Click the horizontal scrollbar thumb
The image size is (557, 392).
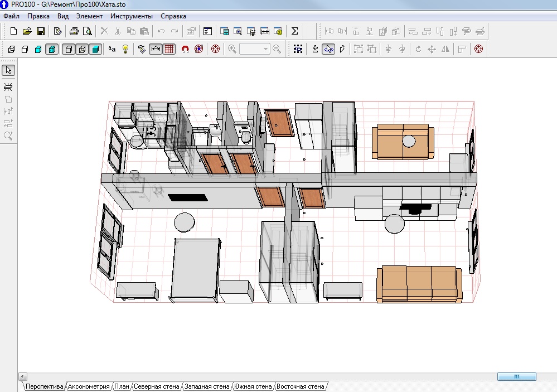click(516, 377)
